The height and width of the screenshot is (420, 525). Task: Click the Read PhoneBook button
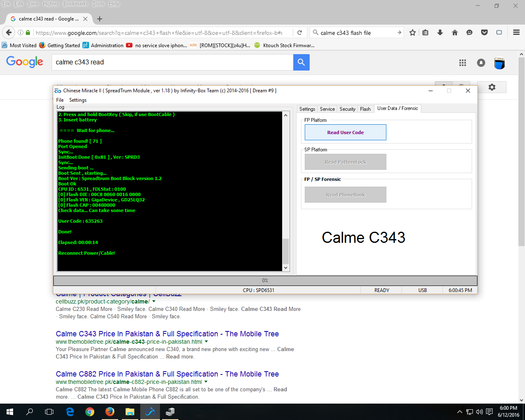pos(345,195)
